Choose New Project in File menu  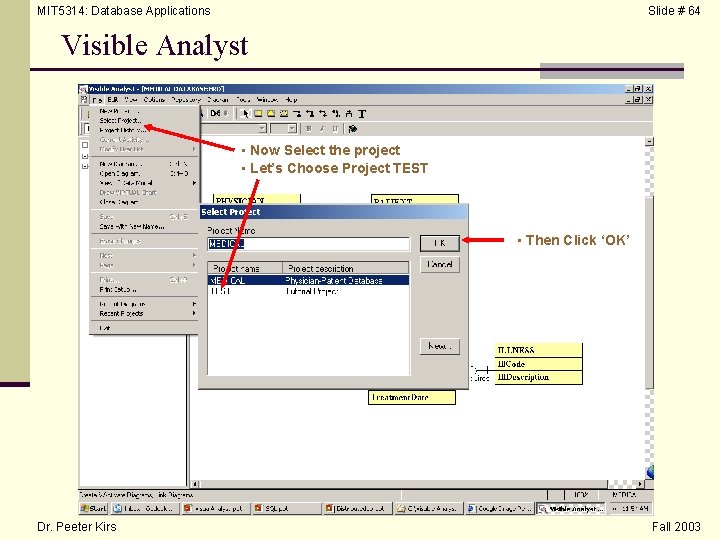145,111
